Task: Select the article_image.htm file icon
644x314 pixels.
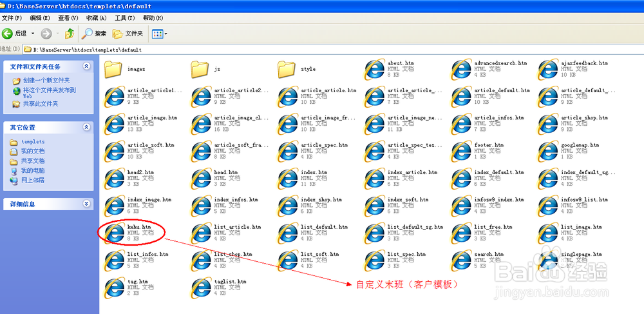Action: coord(114,124)
